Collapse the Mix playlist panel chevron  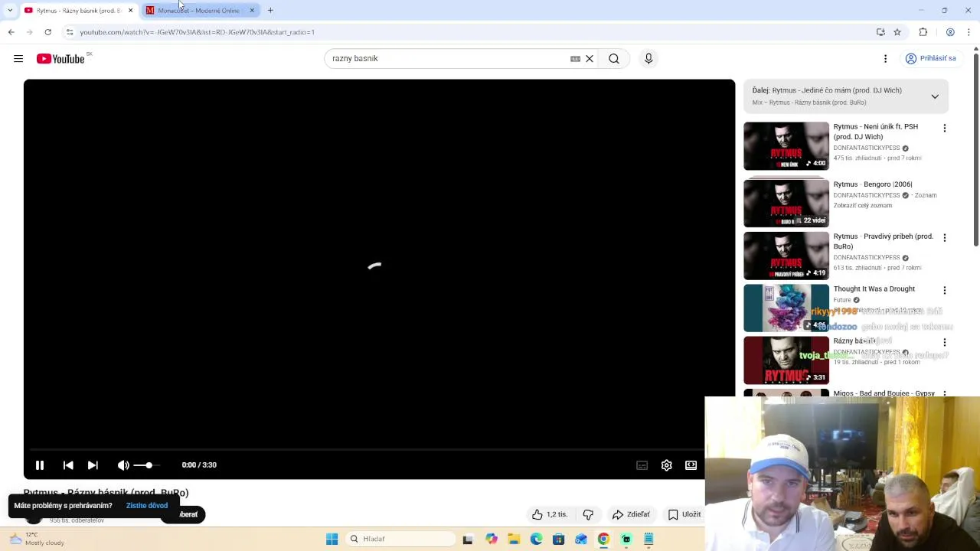point(935,96)
